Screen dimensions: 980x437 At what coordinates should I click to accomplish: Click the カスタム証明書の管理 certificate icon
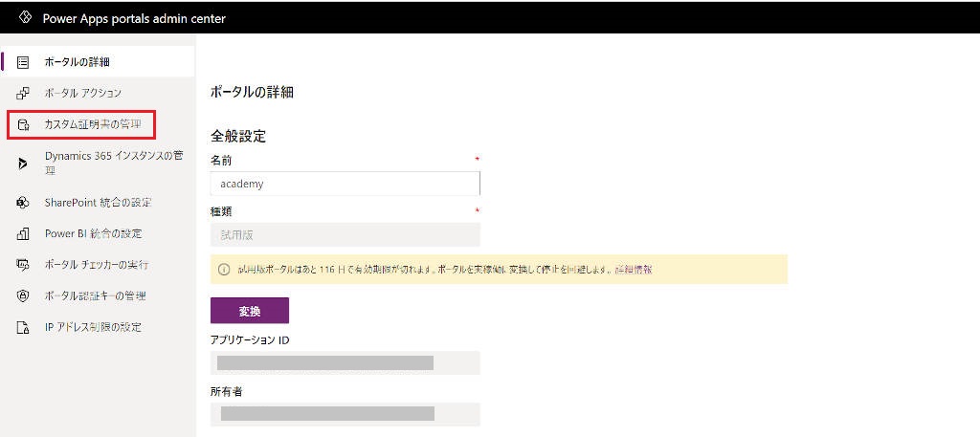(x=23, y=125)
